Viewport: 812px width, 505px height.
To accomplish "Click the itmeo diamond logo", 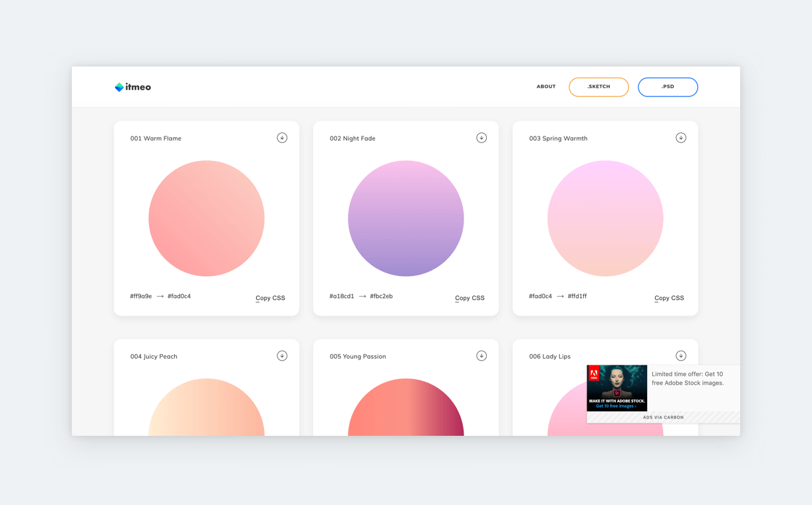I will [x=119, y=87].
